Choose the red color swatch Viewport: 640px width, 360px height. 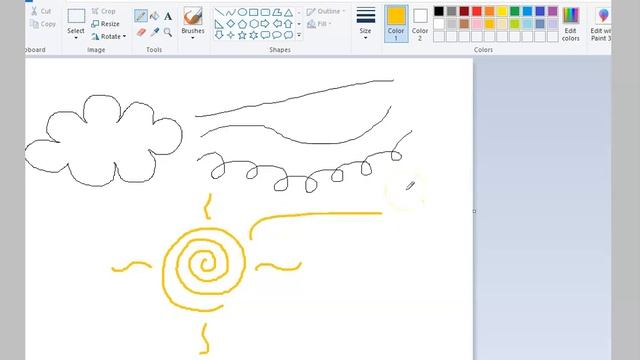[477, 11]
